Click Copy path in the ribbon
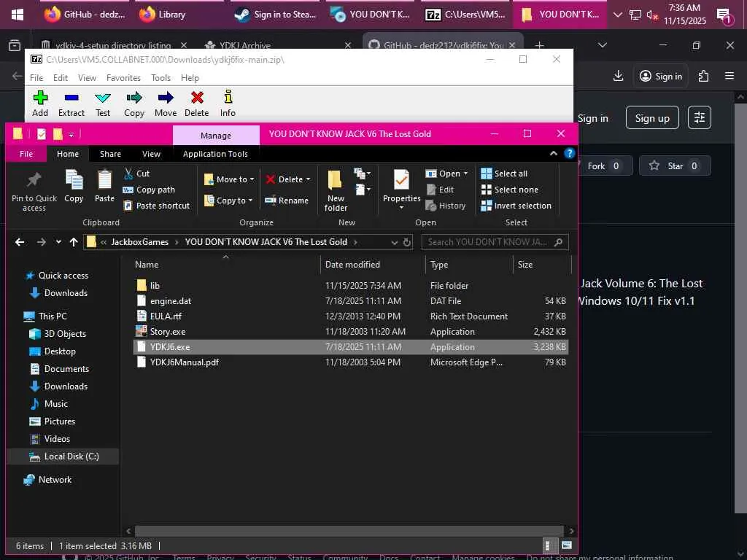Image resolution: width=747 pixels, height=560 pixels. pos(149,190)
